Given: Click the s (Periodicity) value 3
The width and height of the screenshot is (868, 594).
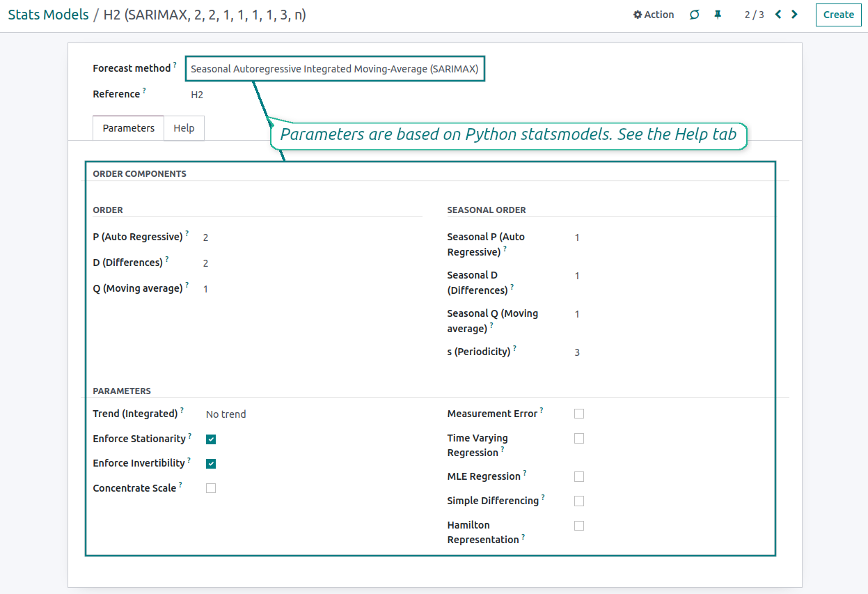Looking at the screenshot, I should tap(577, 352).
